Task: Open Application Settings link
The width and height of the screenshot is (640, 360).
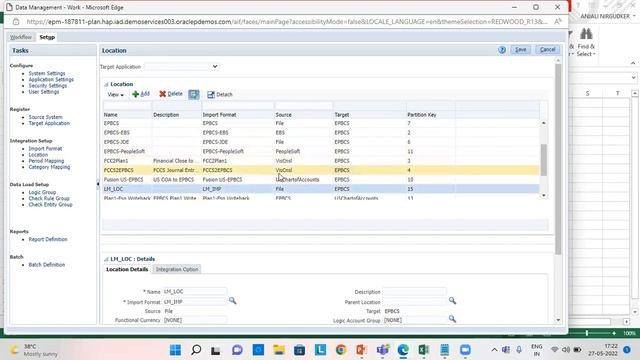Action: pyautogui.click(x=51, y=80)
